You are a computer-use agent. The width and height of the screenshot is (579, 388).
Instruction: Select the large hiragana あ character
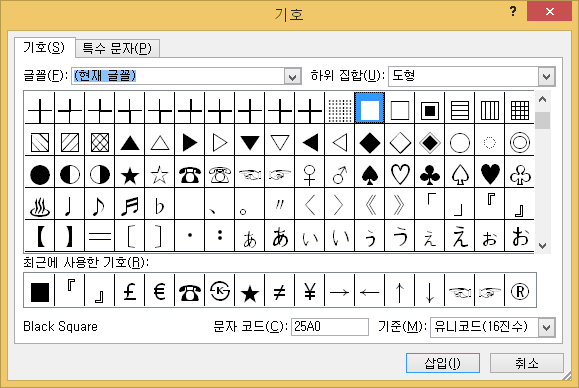[280, 236]
